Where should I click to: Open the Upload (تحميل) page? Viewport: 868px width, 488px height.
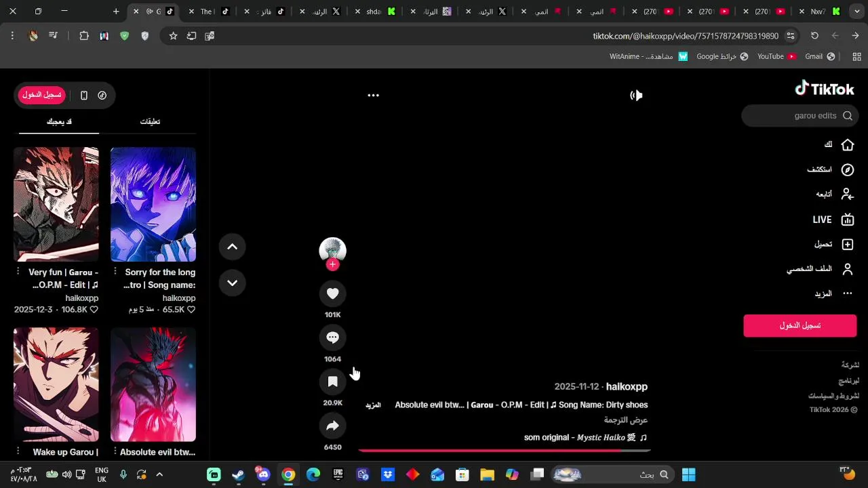tap(833, 244)
